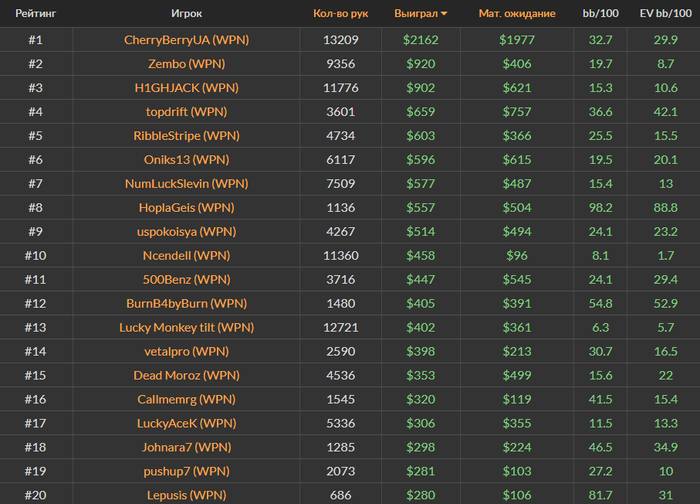Click the sort arrow next to Выиграл
Viewport: 700px width, 504px height.
(x=444, y=14)
